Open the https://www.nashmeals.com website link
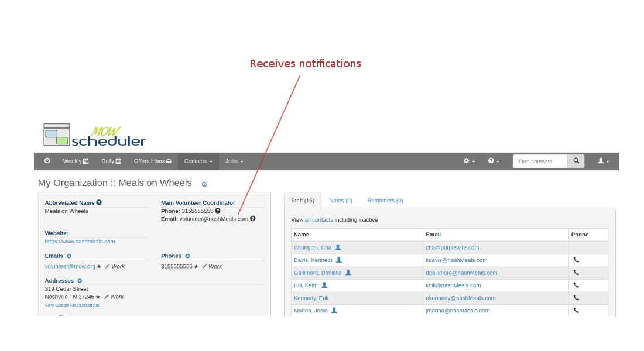644x351 pixels. pyautogui.click(x=80, y=242)
